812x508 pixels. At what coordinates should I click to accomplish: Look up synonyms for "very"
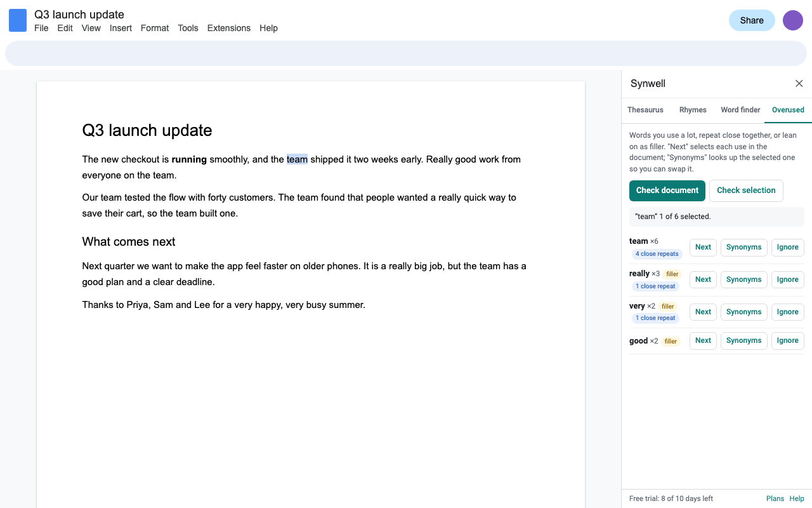tap(743, 312)
